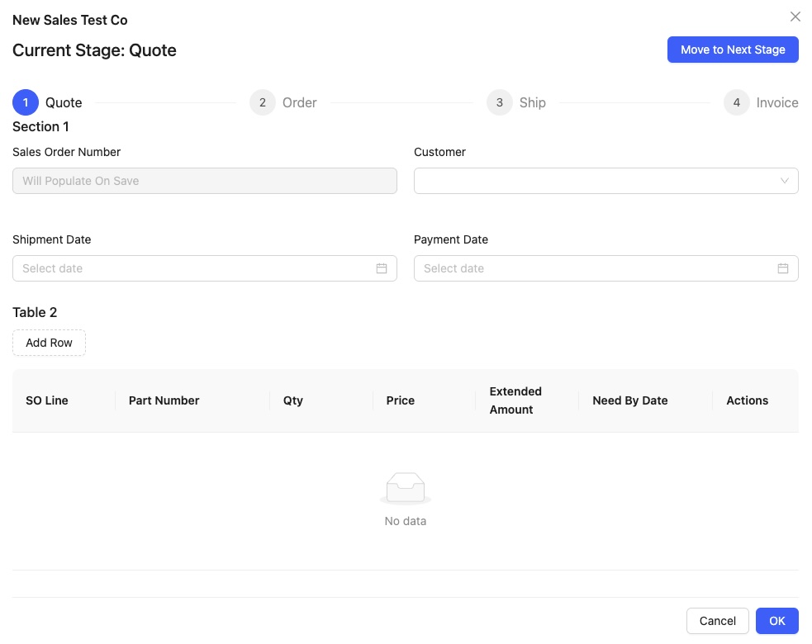Click the Add Row button
812x644 pixels.
coord(49,343)
